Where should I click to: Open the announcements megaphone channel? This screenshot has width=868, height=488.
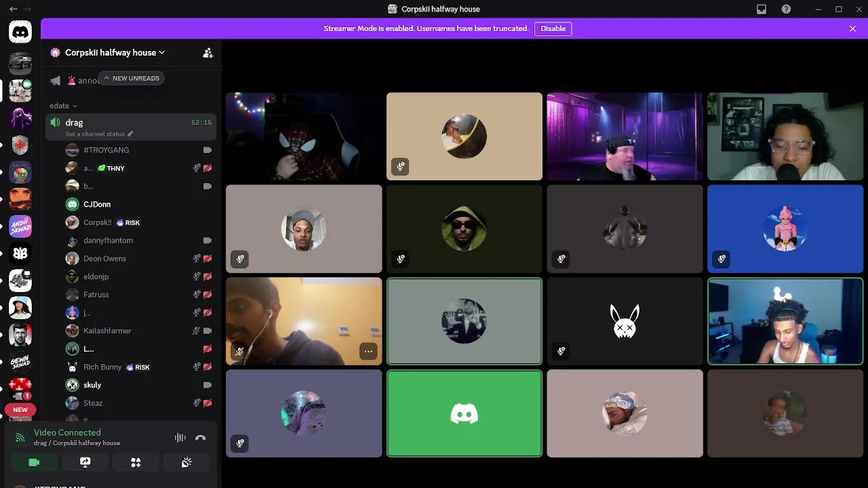pyautogui.click(x=56, y=81)
